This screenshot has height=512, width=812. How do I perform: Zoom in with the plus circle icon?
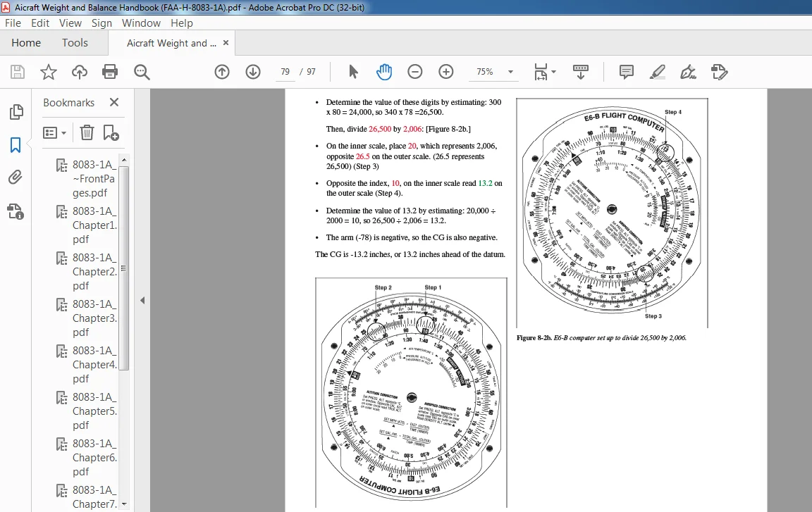point(446,72)
